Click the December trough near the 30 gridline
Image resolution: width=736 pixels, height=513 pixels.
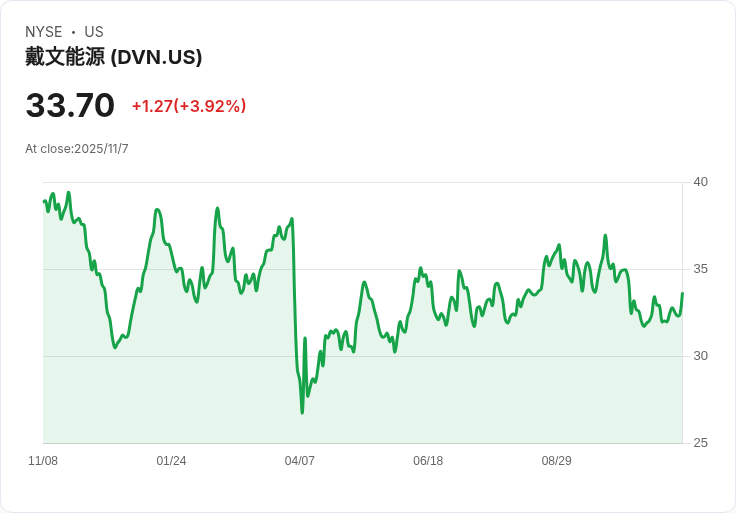[x=115, y=347]
